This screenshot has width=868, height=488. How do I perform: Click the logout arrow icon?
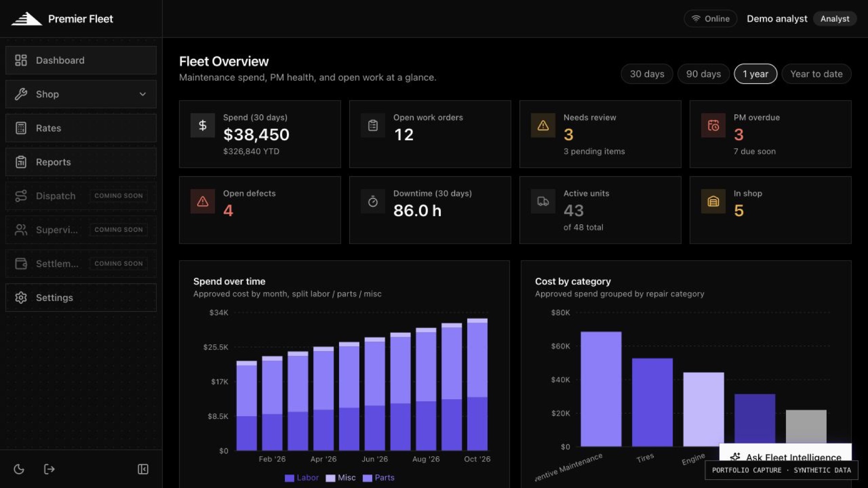point(49,469)
